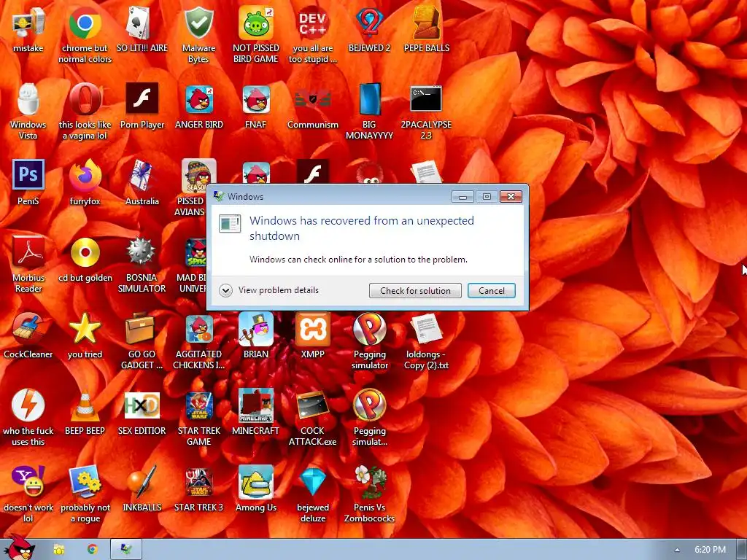Viewport: 747px width, 560px height.
Task: Launch the BEEP BEEP traffic cone icon
Action: tap(85, 405)
